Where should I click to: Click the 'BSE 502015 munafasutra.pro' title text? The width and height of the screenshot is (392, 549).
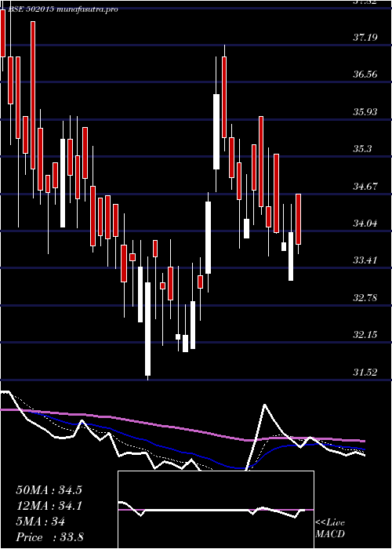point(62,9)
